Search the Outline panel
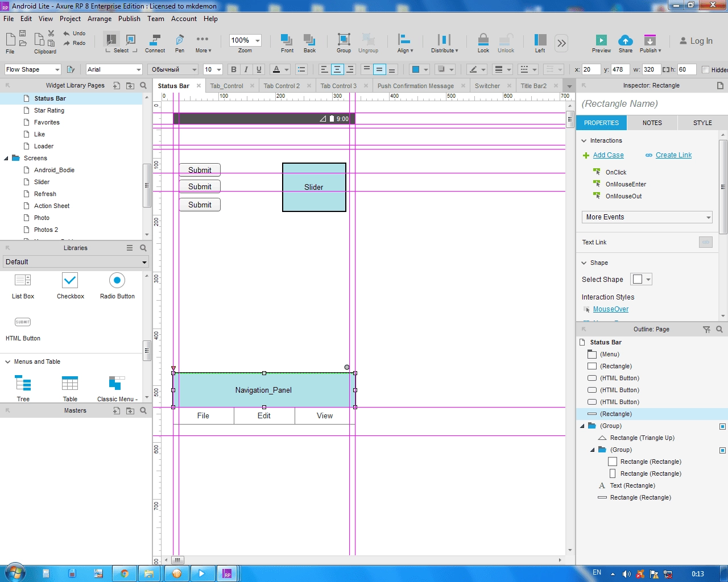The image size is (728, 582). click(719, 329)
